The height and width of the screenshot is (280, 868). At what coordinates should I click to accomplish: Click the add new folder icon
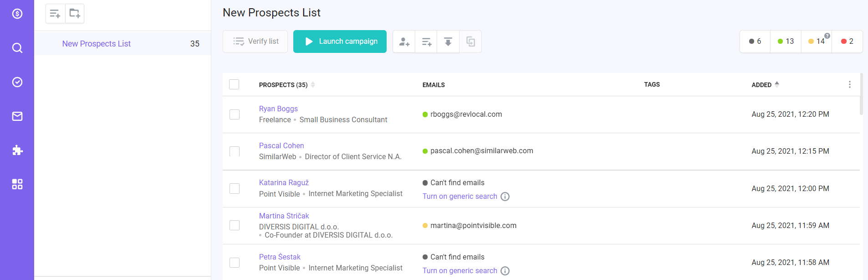click(75, 14)
